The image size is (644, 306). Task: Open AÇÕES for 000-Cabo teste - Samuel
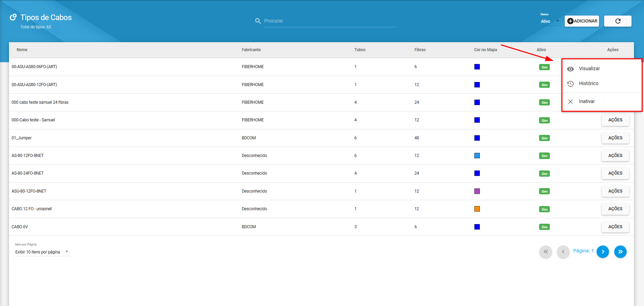pos(615,120)
